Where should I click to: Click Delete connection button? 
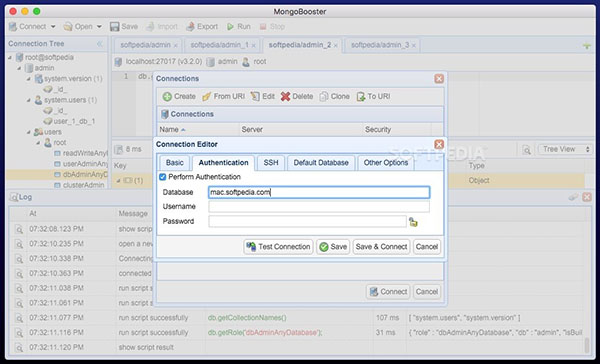(297, 96)
